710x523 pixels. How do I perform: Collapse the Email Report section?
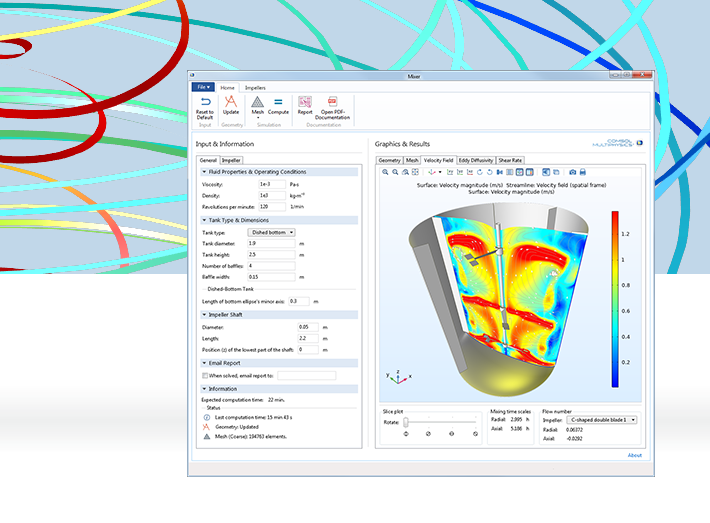click(x=204, y=363)
